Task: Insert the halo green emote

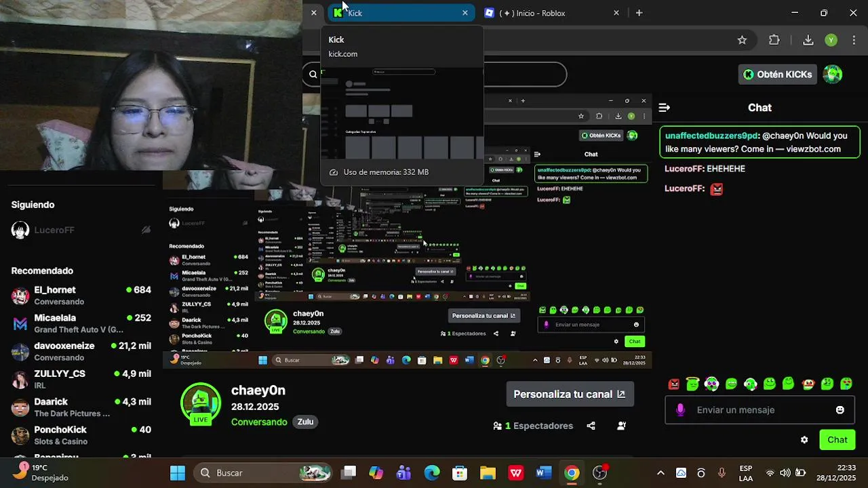Action: pos(692,384)
